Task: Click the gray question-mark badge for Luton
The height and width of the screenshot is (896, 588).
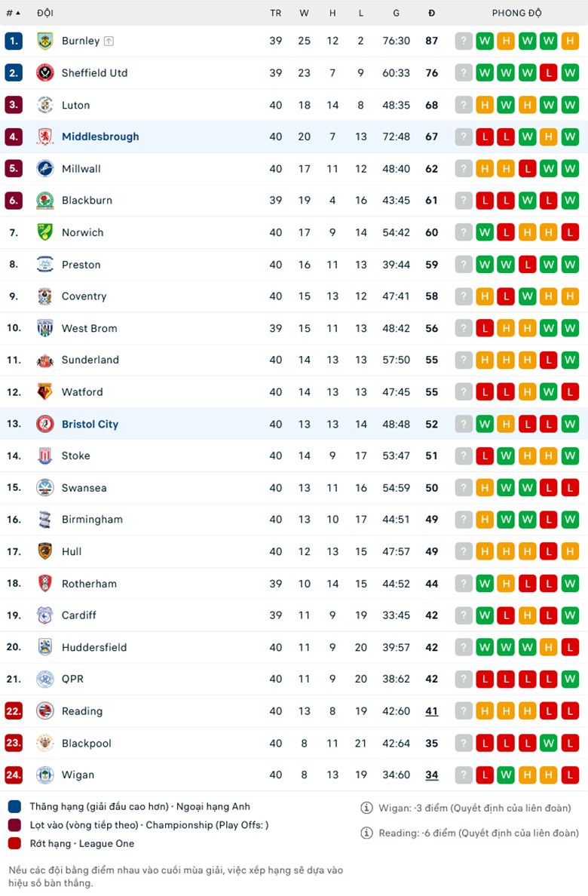Action: (x=464, y=105)
